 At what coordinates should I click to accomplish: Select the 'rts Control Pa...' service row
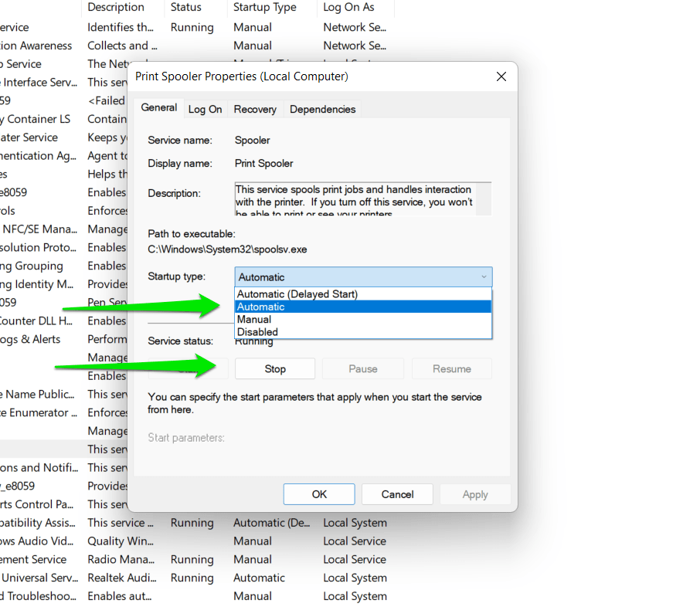36,504
